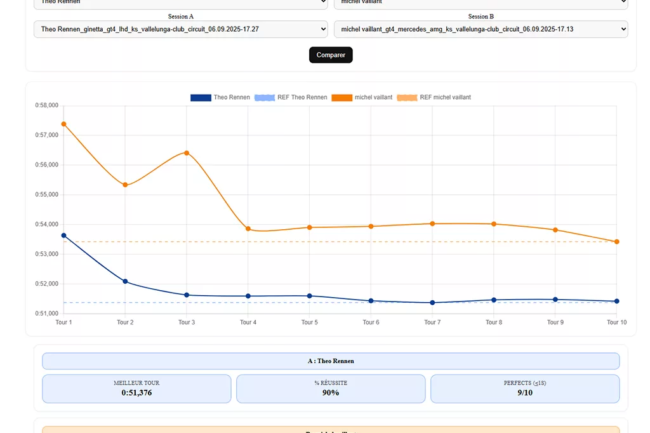Click Theo Rennen Tour 8 data point
This screenshot has height=433, width=650.
(x=494, y=300)
